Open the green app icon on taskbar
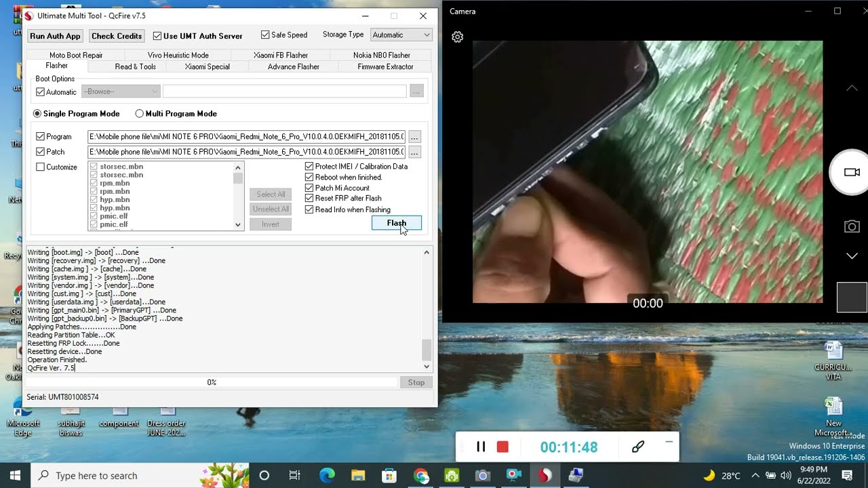The height and width of the screenshot is (488, 868). click(x=452, y=475)
